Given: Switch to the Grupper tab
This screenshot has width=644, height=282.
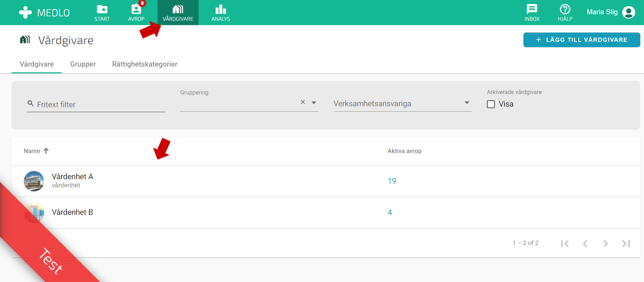Looking at the screenshot, I should pyautogui.click(x=83, y=64).
